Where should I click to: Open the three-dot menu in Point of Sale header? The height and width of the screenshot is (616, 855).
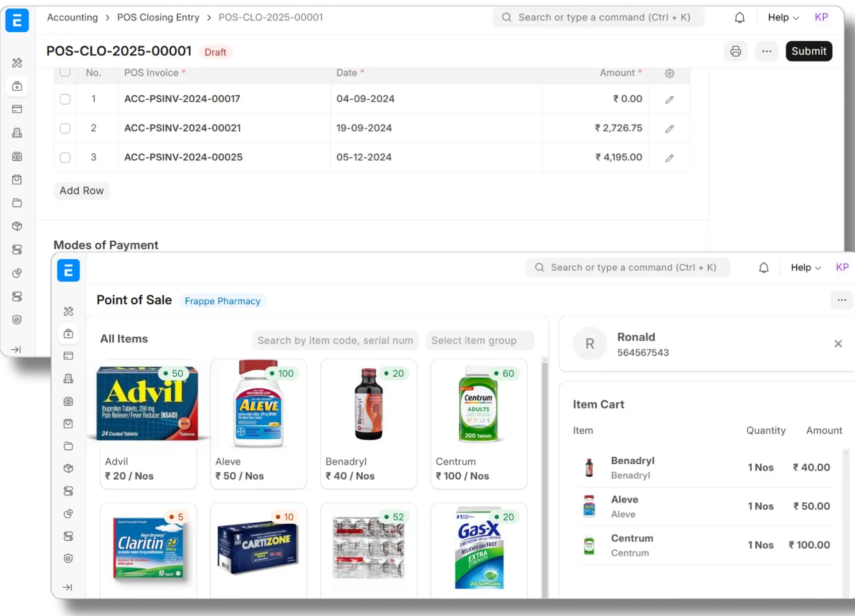pos(842,300)
